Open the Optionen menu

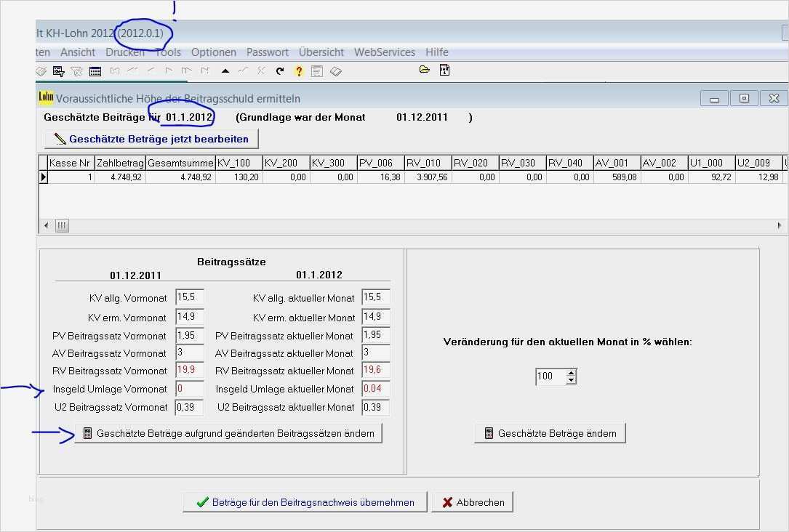(x=213, y=52)
